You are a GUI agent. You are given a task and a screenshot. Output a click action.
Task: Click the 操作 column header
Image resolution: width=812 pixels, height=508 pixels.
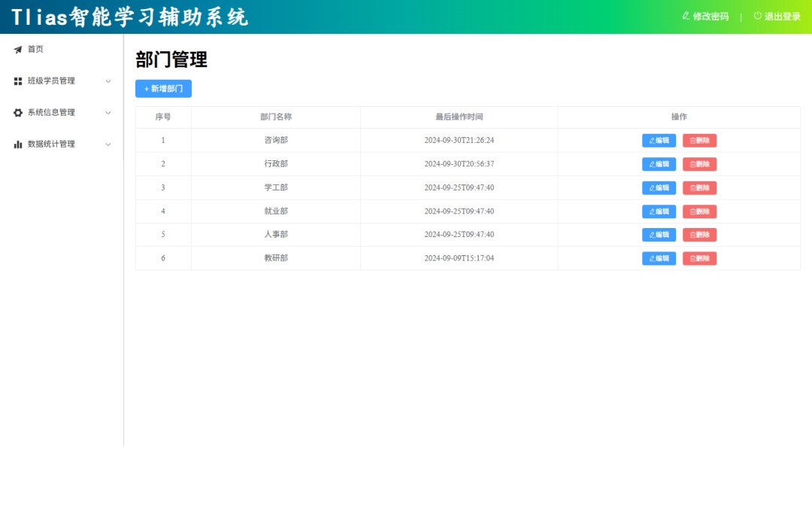coord(679,117)
